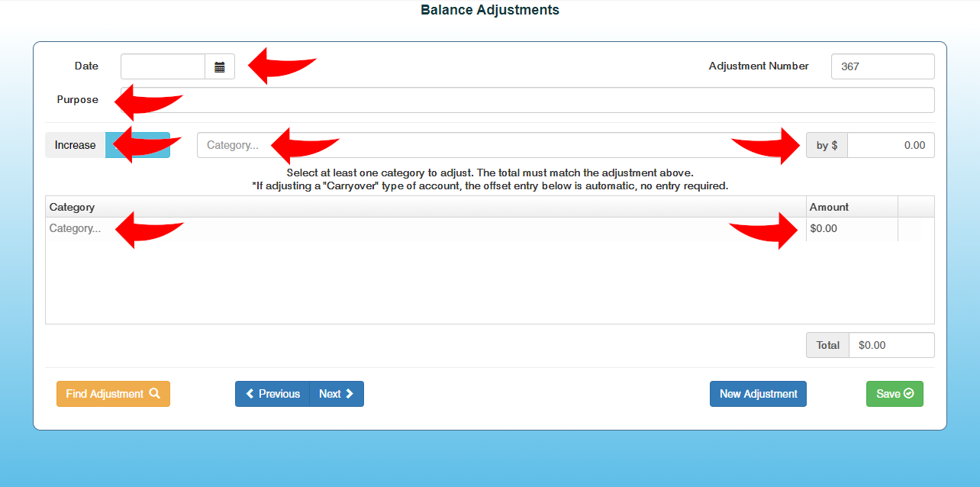Click the adjustment amount field showing 0.00
The image size is (980, 487).
(890, 145)
